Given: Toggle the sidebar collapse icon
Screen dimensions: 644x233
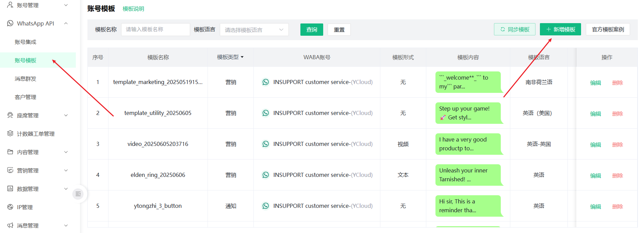Looking at the screenshot, I should 78,194.
